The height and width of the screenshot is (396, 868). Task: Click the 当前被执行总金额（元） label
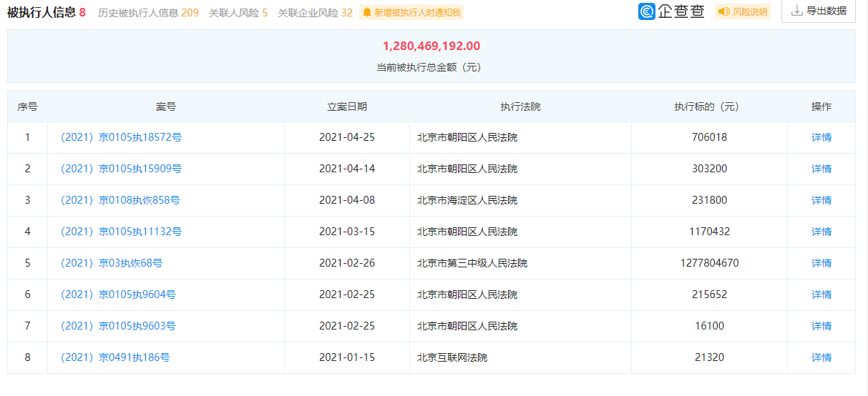click(431, 67)
